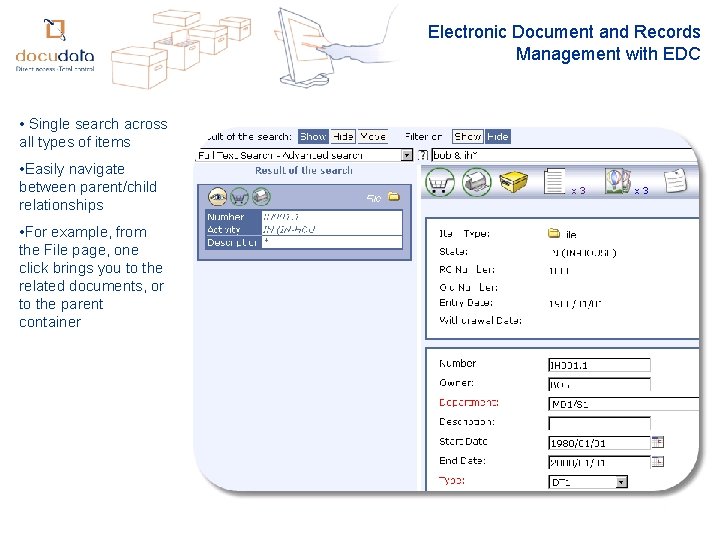Viewport: 720px width, 540px height.
Task: Click the help question mark icon beside the search box
Action: (423, 155)
